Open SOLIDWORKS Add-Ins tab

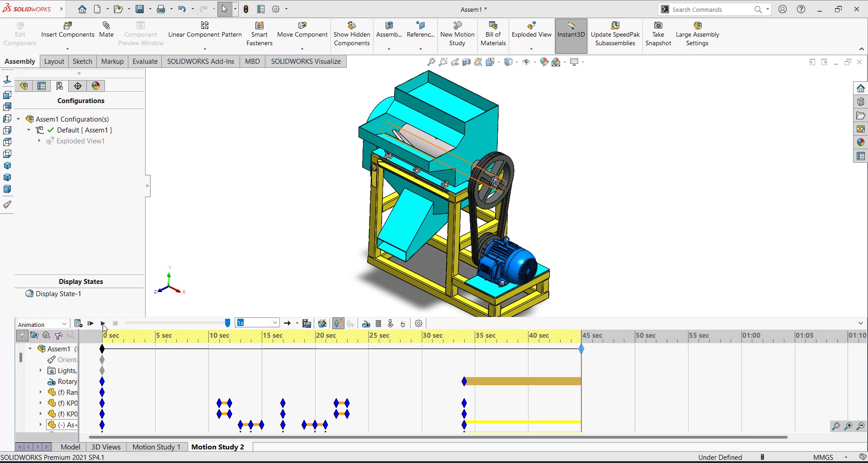(x=201, y=61)
